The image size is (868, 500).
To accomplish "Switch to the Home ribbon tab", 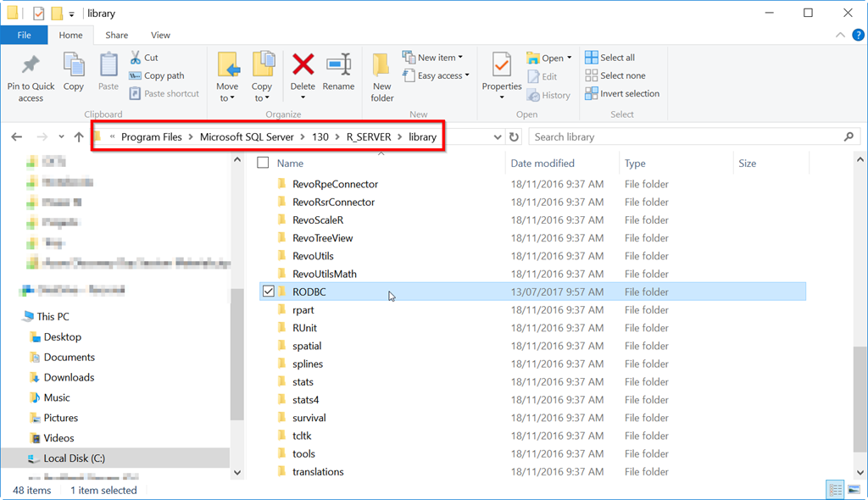I will [x=71, y=35].
